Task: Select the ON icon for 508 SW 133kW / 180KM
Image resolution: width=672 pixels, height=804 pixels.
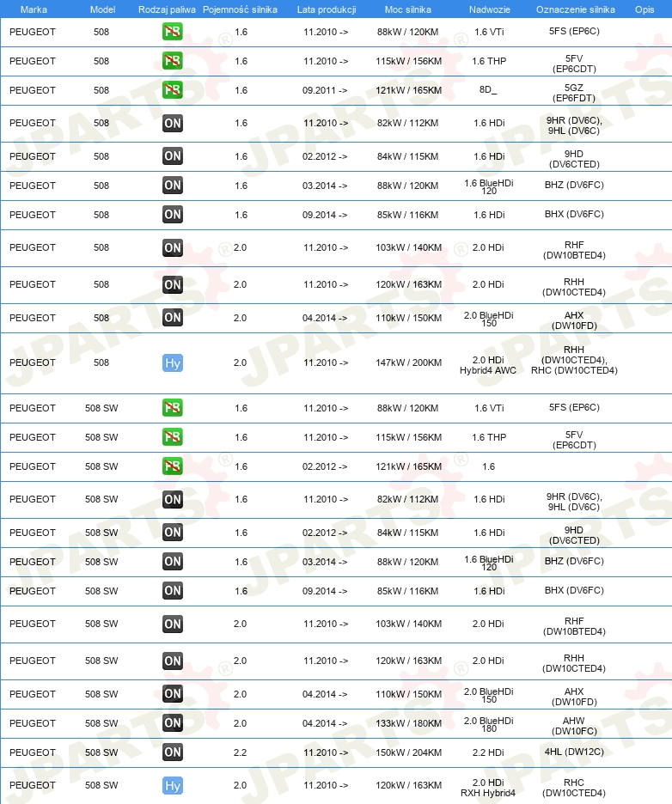Action: pyautogui.click(x=173, y=723)
